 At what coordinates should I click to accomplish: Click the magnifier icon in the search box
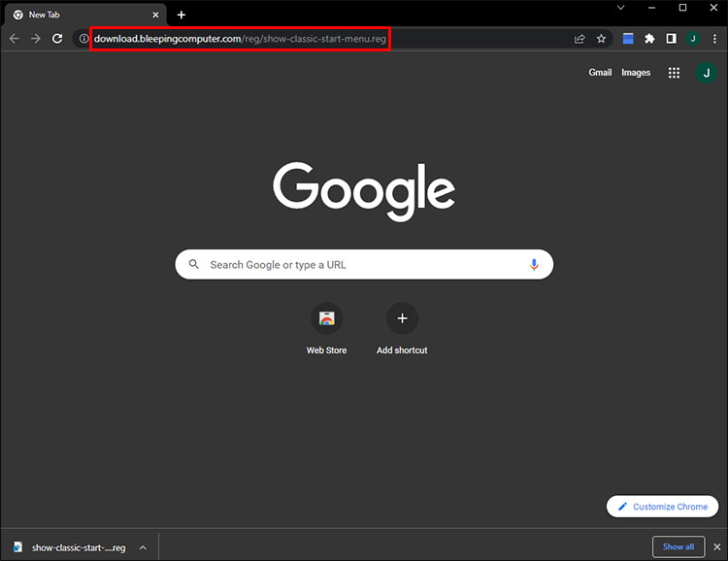[x=193, y=264]
